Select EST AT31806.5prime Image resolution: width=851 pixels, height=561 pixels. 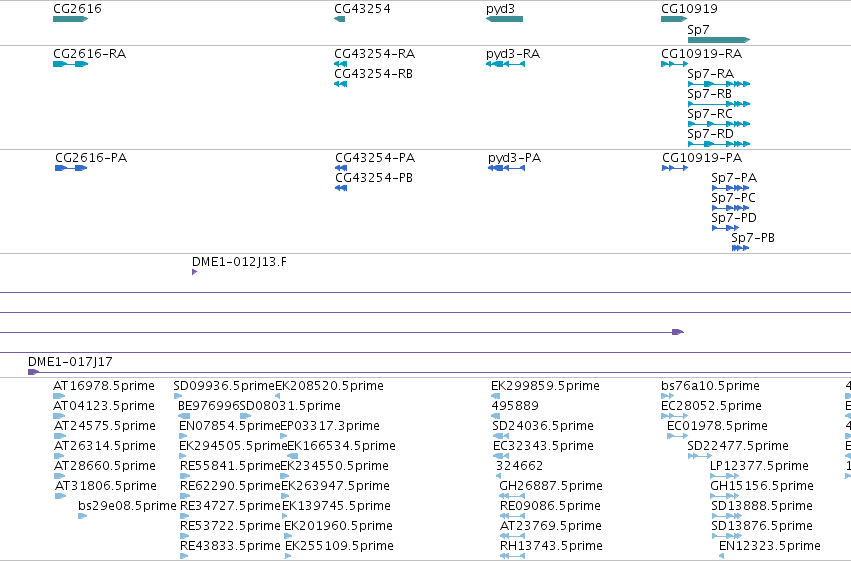point(60,496)
